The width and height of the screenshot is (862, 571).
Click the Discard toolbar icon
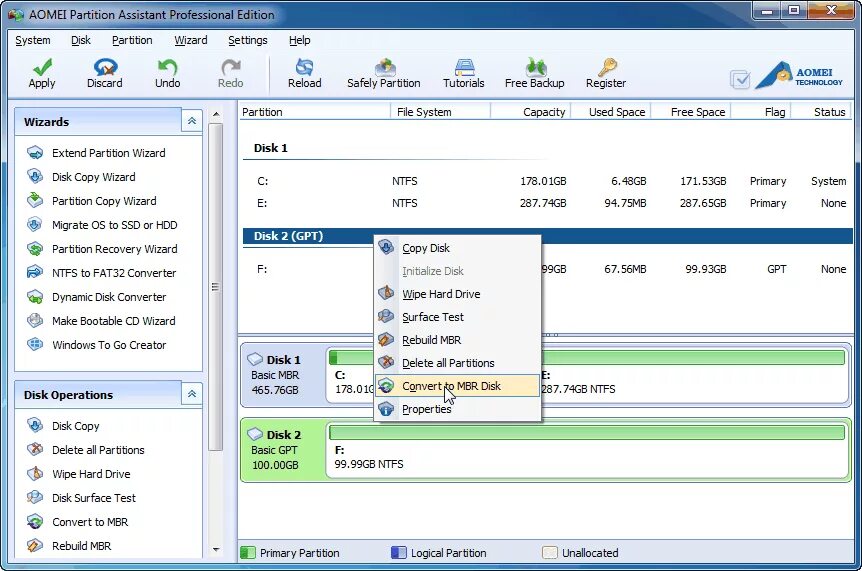pos(104,68)
